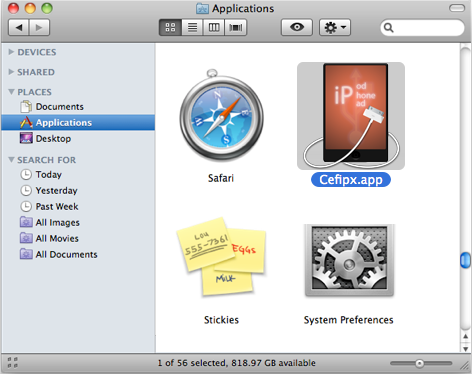Open the All Movies smart folder
The height and width of the screenshot is (374, 472).
point(78,239)
